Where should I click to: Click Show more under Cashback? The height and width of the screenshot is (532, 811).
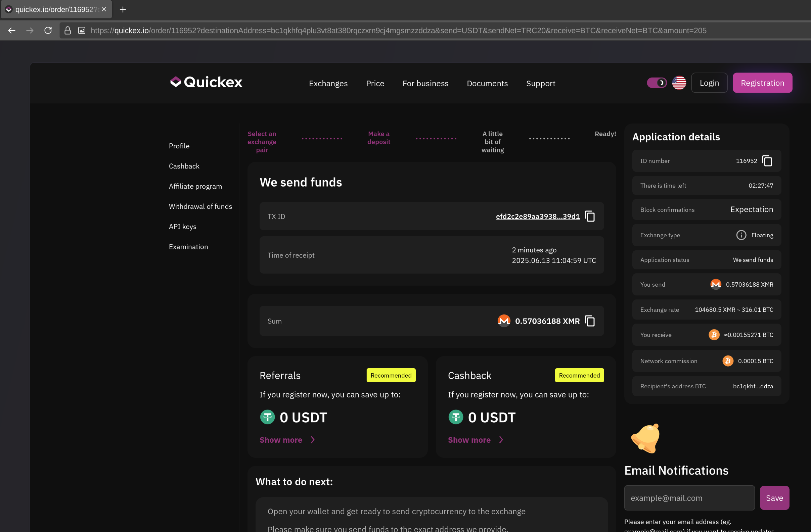pos(469,440)
